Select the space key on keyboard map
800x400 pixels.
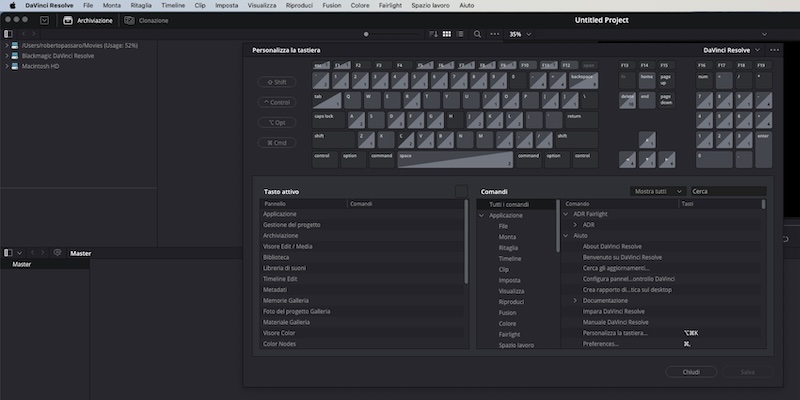coord(456,159)
